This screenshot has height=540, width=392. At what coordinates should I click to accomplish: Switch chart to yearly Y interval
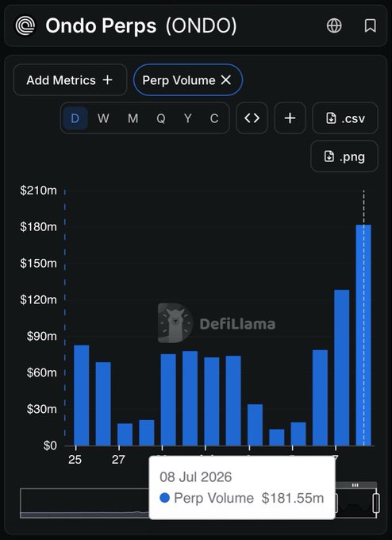(187, 118)
